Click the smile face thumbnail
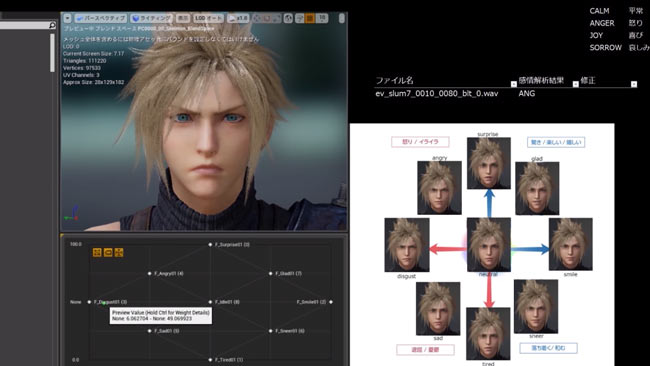Image resolution: width=650 pixels, height=366 pixels. [x=571, y=244]
